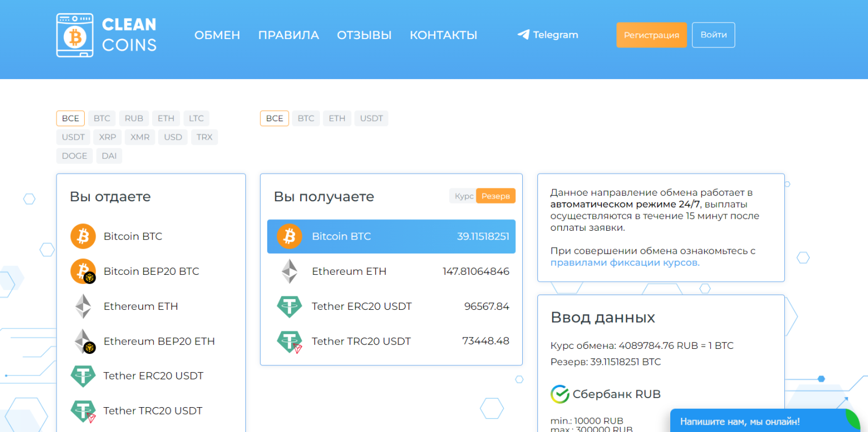Click the Регистрация button
This screenshot has width=868, height=432.
pos(652,35)
